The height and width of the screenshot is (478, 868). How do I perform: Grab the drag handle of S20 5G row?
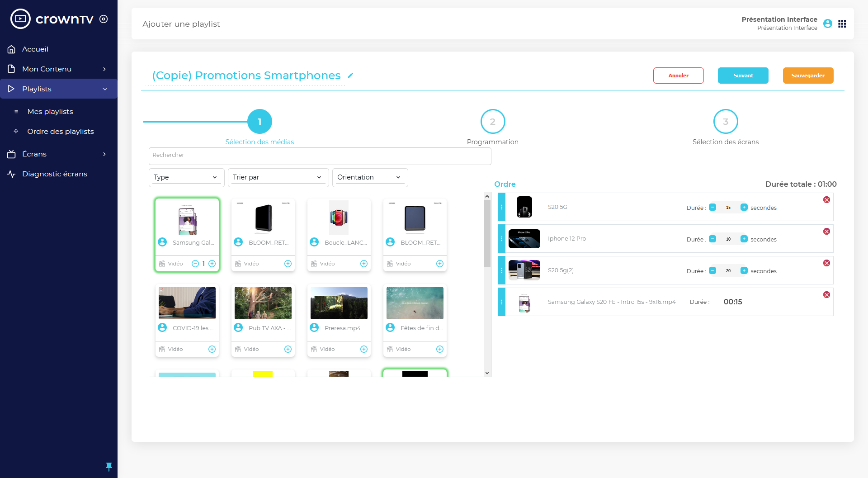coord(501,207)
